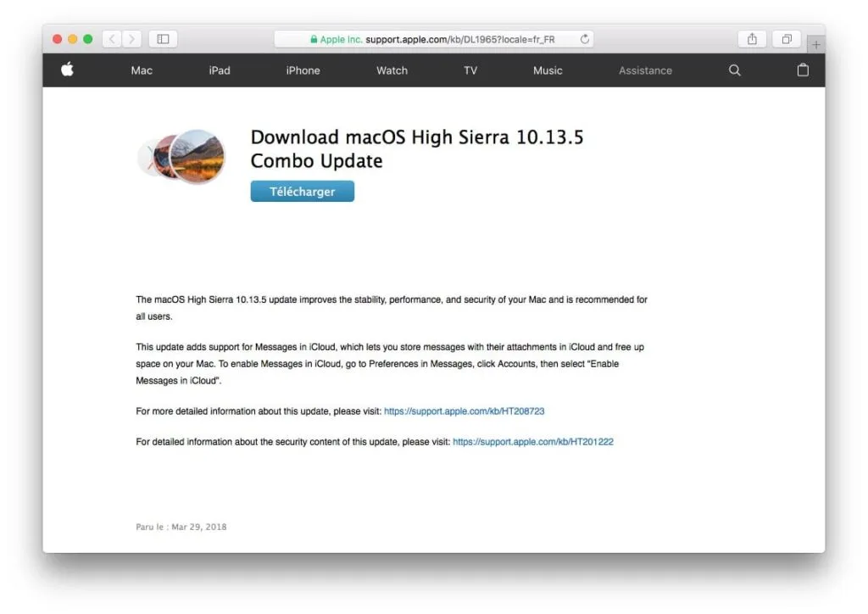Click the Share icon in Safari toolbar
The height and width of the screenshot is (614, 868).
coord(751,38)
